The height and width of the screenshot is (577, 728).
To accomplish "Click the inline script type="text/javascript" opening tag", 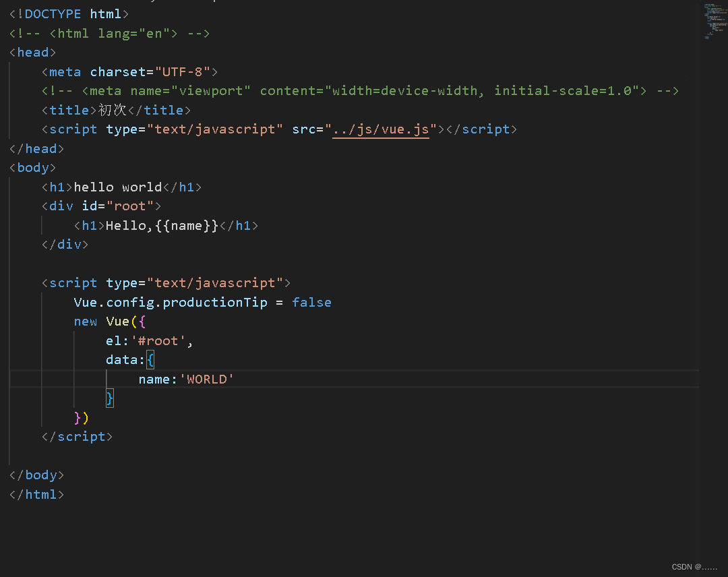I will tap(166, 283).
